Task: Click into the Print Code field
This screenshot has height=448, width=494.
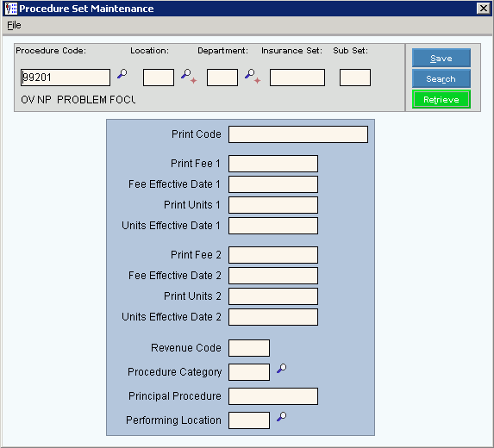Action: (x=298, y=134)
